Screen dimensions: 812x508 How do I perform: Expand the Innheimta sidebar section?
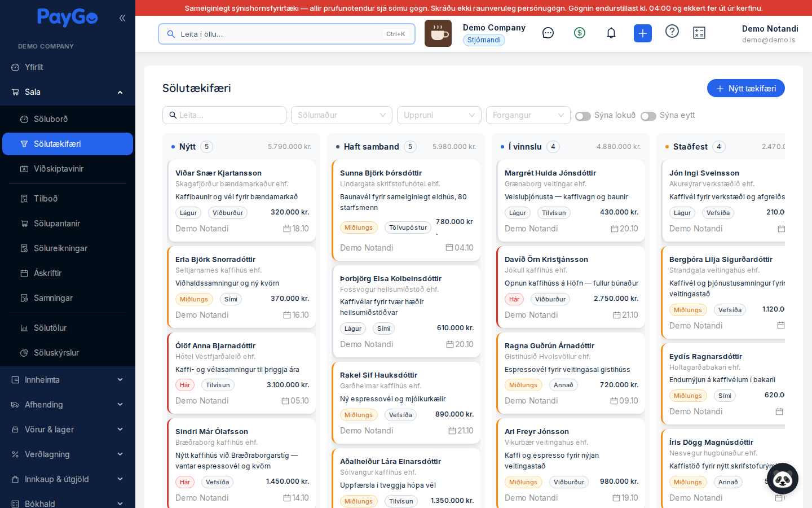coord(68,380)
